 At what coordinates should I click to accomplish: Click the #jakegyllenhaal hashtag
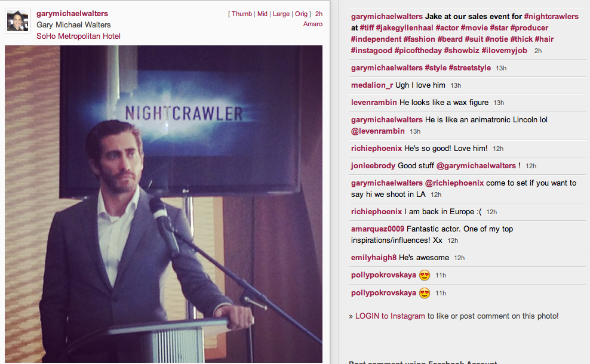pos(404,28)
